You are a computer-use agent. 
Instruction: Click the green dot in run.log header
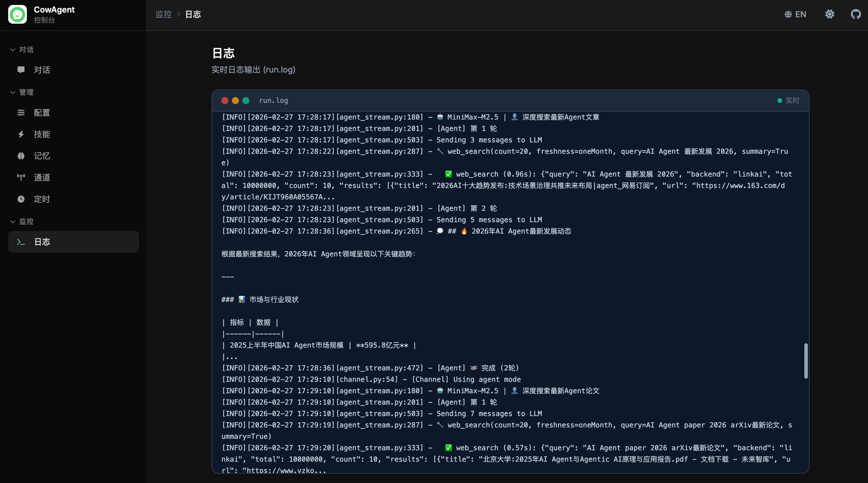pos(246,101)
